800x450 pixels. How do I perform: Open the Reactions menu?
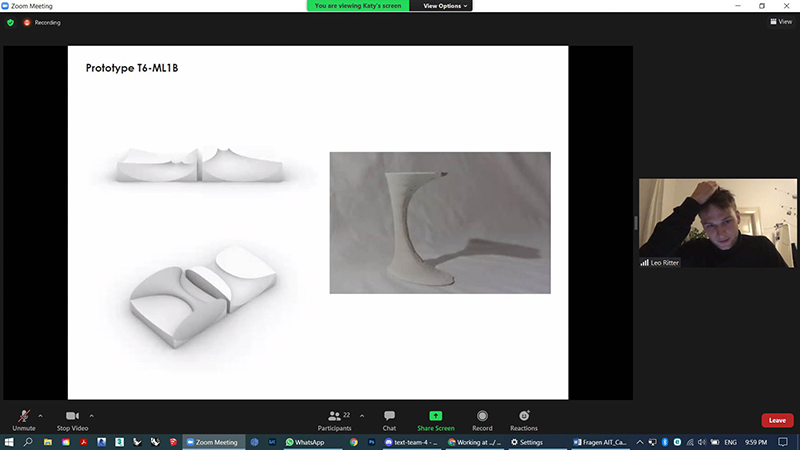[524, 420]
